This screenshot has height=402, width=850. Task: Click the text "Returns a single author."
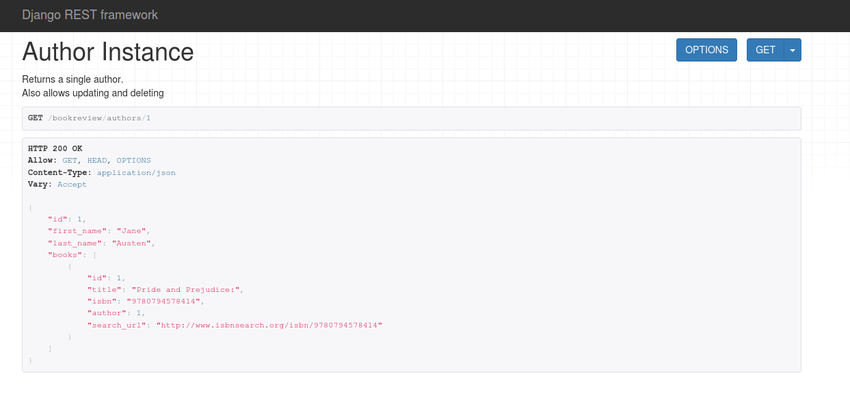(x=73, y=80)
